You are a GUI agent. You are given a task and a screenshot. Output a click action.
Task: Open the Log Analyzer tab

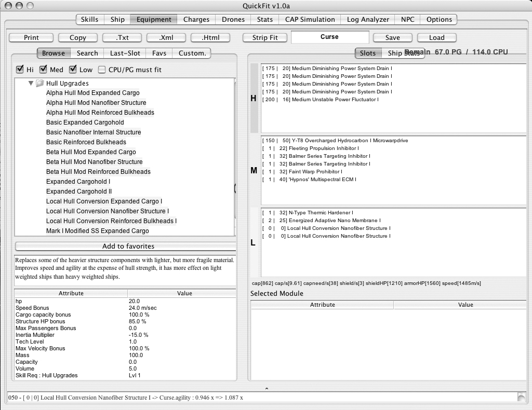[368, 19]
